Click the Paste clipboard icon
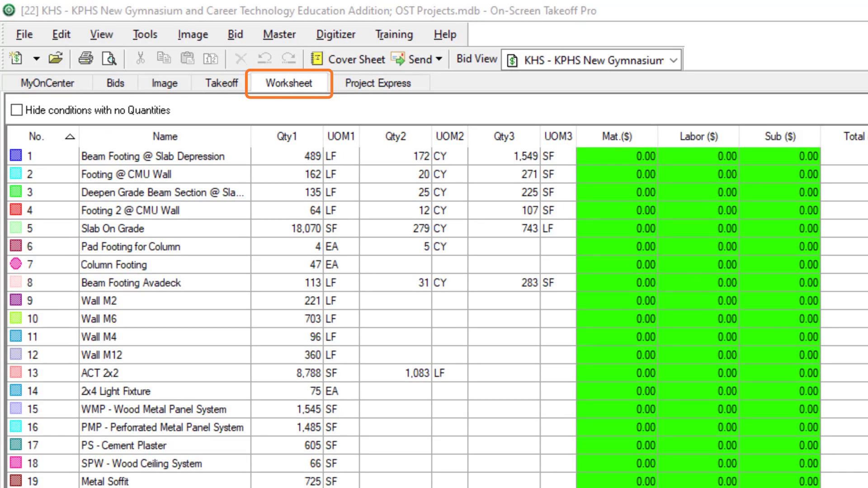This screenshot has height=488, width=868. [187, 58]
